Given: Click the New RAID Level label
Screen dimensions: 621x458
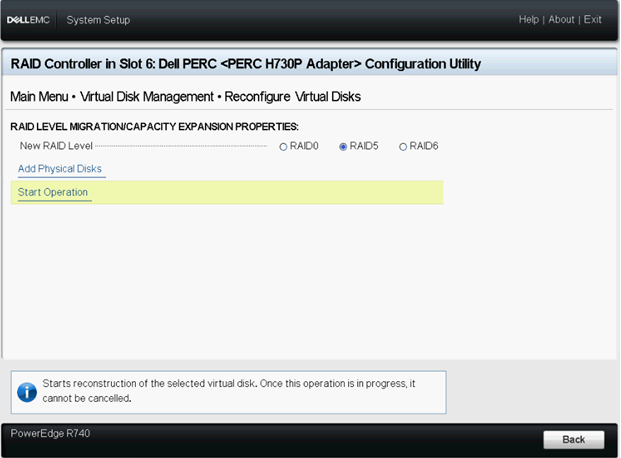Looking at the screenshot, I should [57, 147].
